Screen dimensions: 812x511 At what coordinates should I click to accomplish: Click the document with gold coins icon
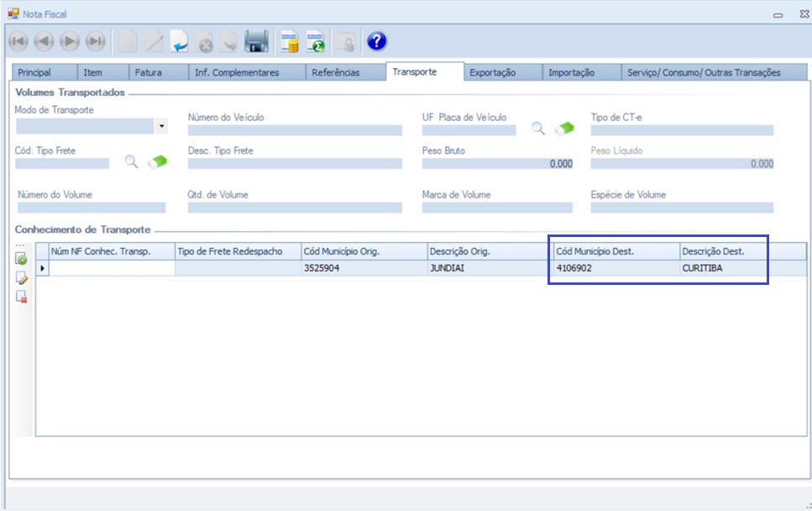pos(290,41)
